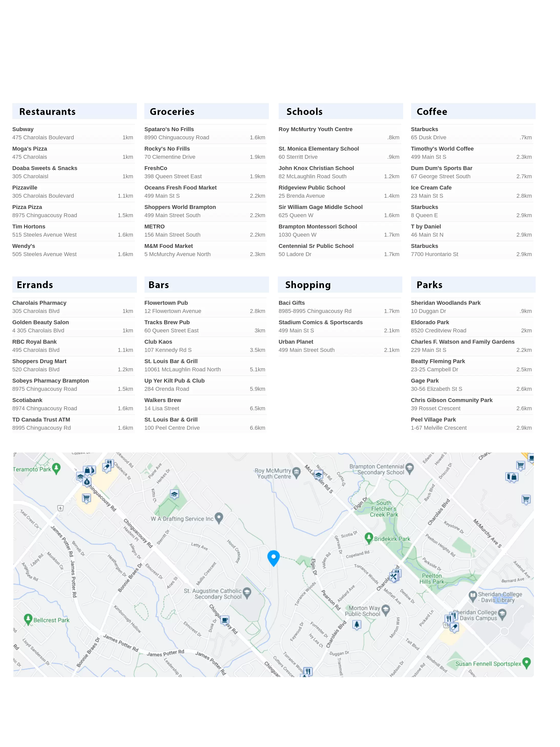Click the tools marker on Charolais Blvd
The height and width of the screenshot is (747, 560).
394,576
